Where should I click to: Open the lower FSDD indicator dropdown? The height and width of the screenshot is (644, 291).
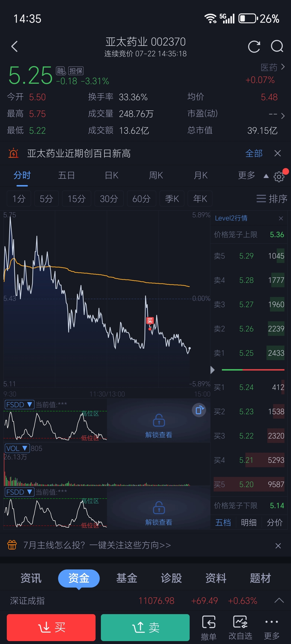[x=19, y=492]
